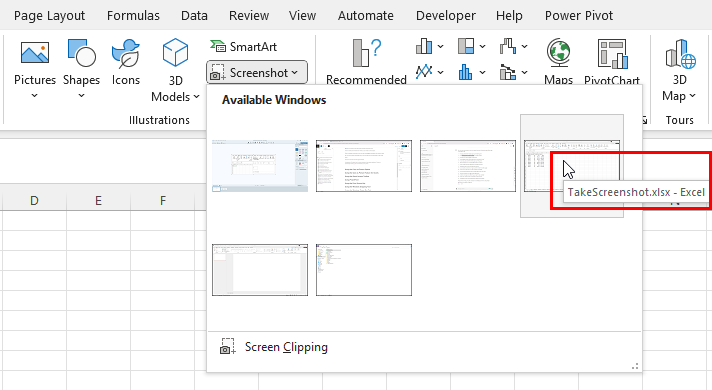This screenshot has width=712, height=390.
Task: Select column F header
Action: click(x=163, y=201)
